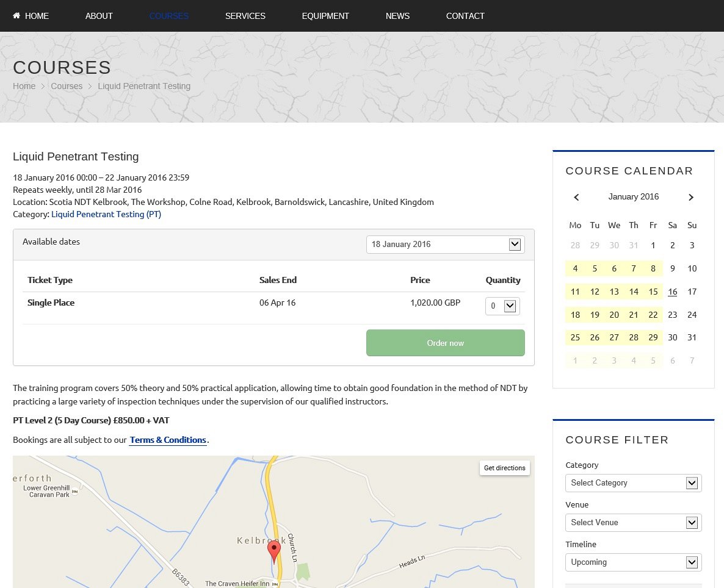This screenshot has width=724, height=588.
Task: Open the ticket Quantity dropdown
Action: click(502, 306)
